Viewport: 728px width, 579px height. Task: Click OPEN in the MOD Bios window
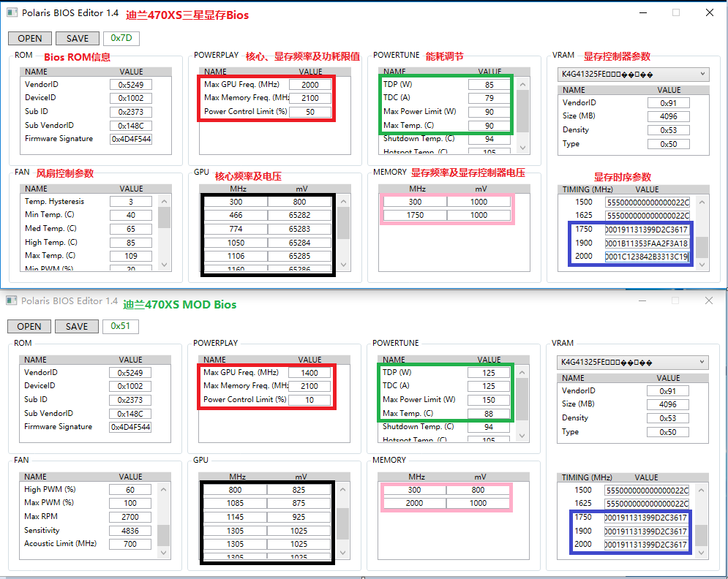tap(29, 327)
